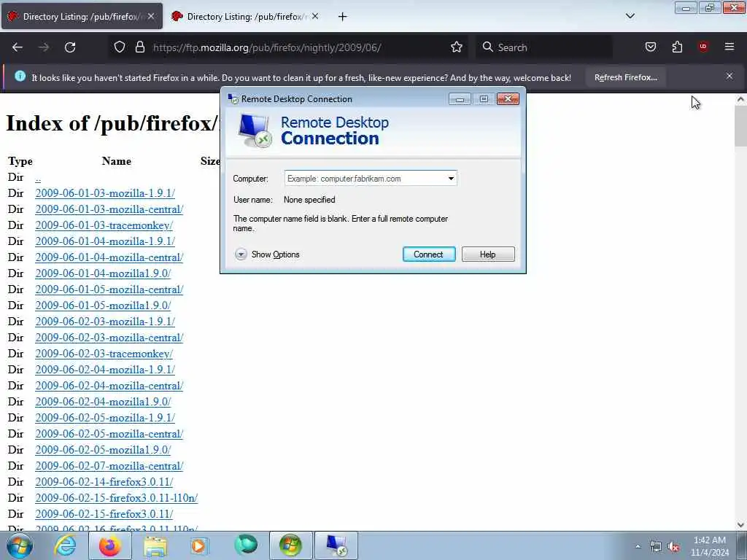Open Windows Media Player from taskbar

tap(199, 545)
